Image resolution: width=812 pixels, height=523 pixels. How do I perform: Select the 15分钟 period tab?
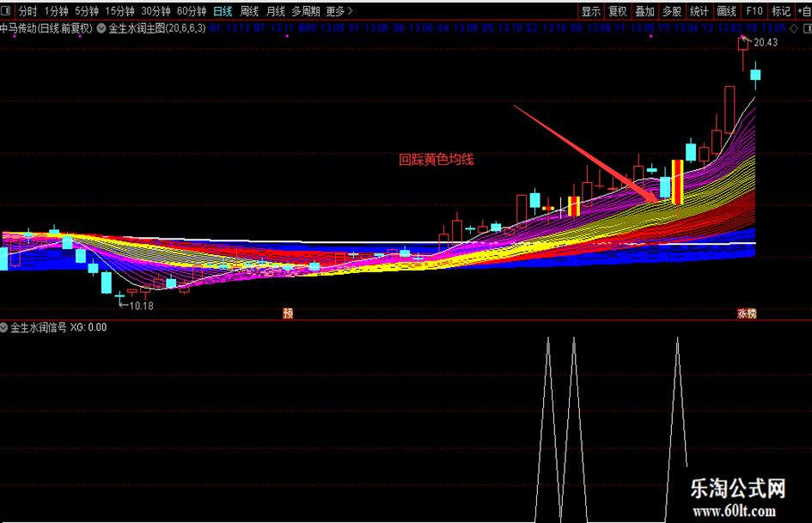tap(119, 11)
